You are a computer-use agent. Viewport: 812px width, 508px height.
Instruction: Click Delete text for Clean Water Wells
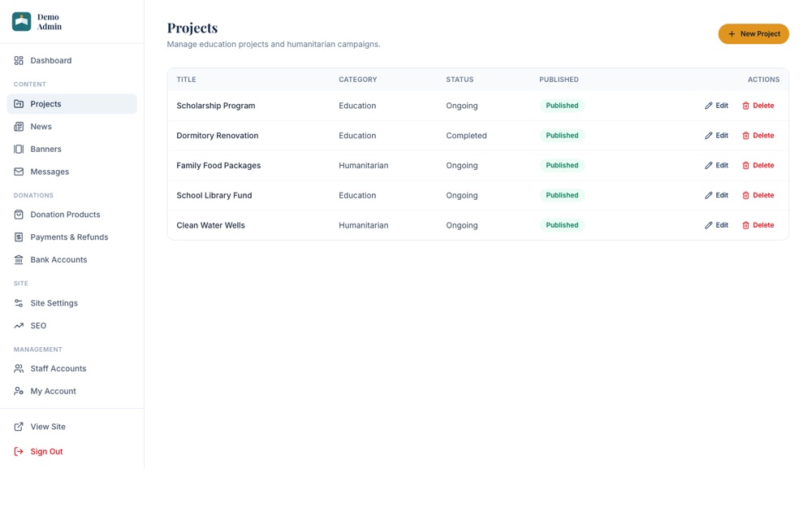763,225
